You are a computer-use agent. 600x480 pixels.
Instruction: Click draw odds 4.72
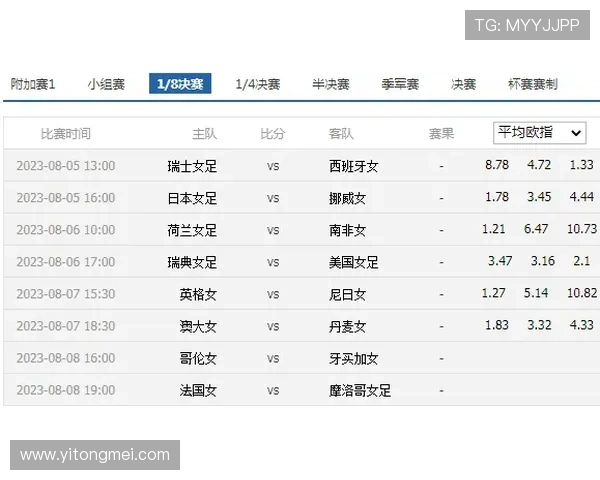coord(539,165)
